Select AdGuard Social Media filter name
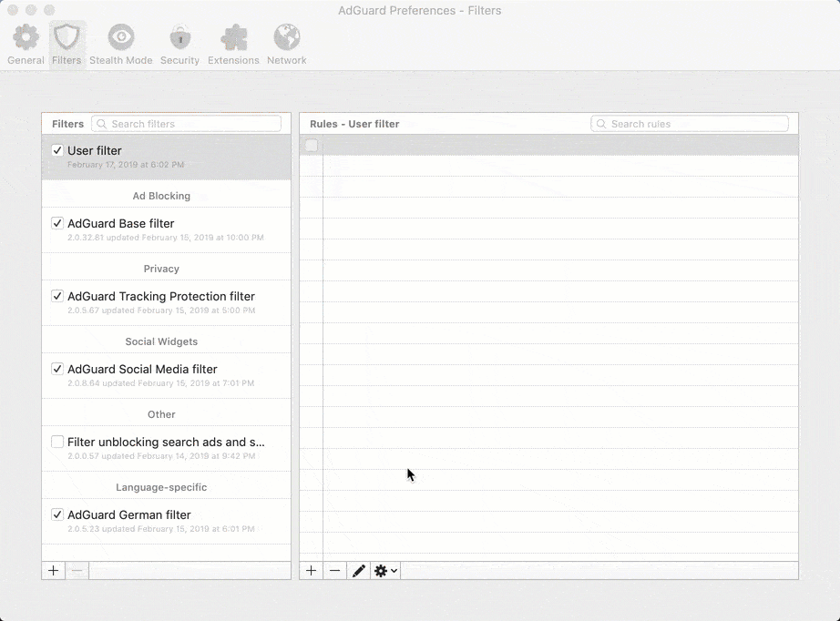This screenshot has height=621, width=840. [x=142, y=369]
